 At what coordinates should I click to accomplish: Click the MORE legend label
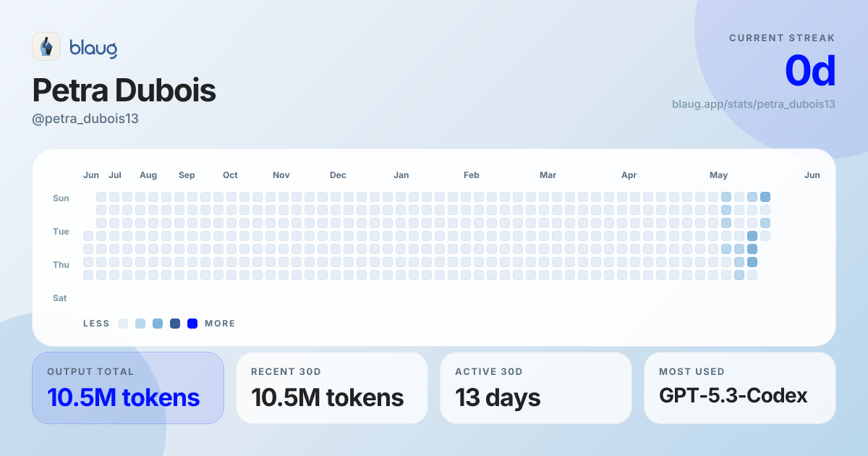(220, 324)
